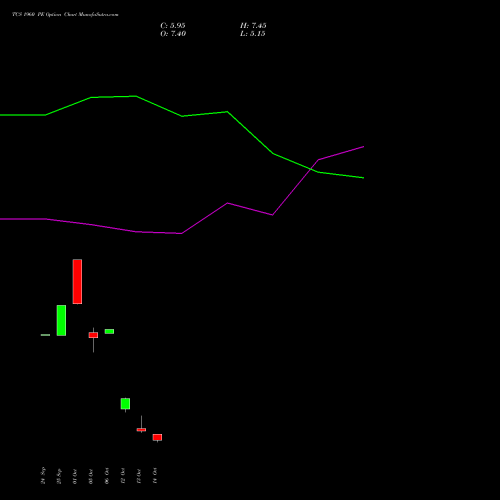This screenshot has width=500, height=500.
Task: Click the high value H: 7.45
Action: coord(253,26)
